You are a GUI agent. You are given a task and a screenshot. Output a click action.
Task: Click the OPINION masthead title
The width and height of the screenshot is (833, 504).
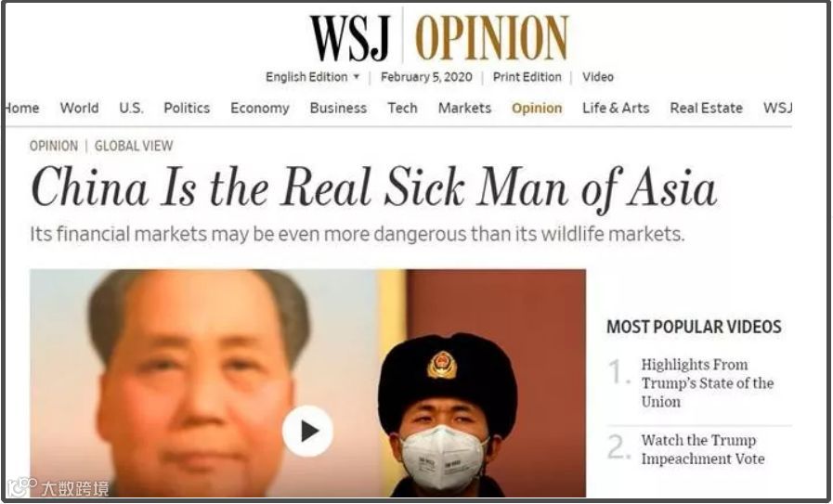click(492, 38)
